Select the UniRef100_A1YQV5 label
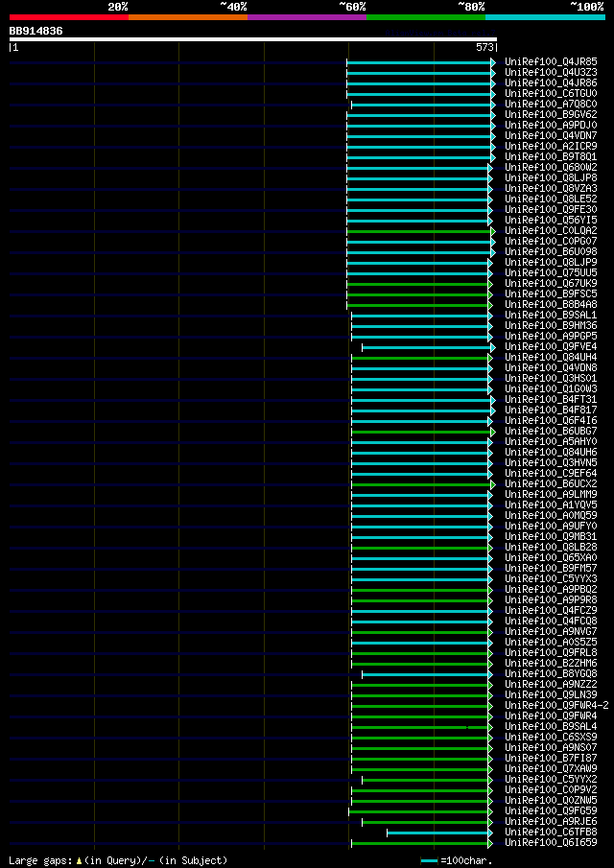Viewport: 614px width, 868px height. [551, 504]
